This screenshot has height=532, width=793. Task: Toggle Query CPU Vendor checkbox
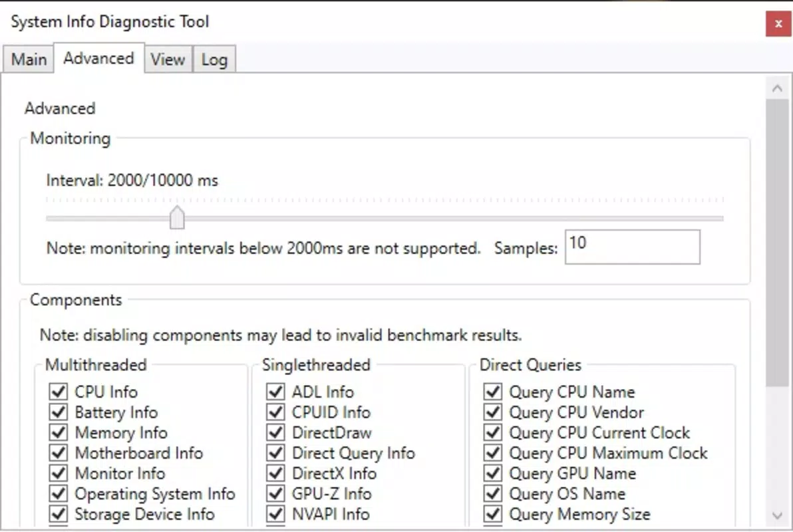[x=493, y=412]
